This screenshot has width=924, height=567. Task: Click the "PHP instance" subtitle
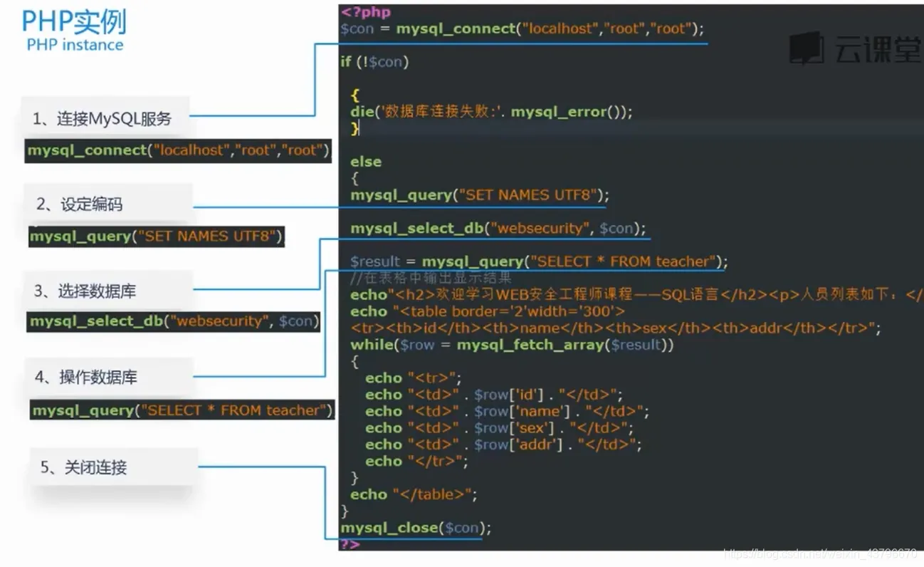coord(75,45)
